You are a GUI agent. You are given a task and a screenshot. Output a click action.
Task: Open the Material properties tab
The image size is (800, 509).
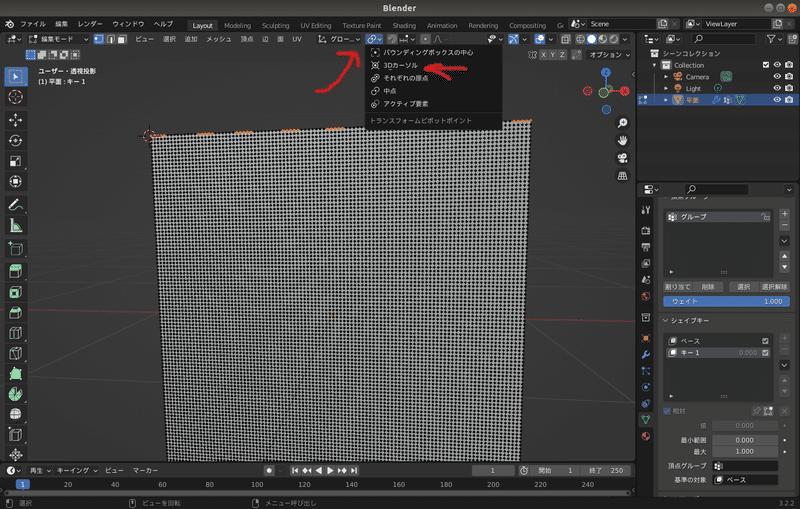click(646, 436)
